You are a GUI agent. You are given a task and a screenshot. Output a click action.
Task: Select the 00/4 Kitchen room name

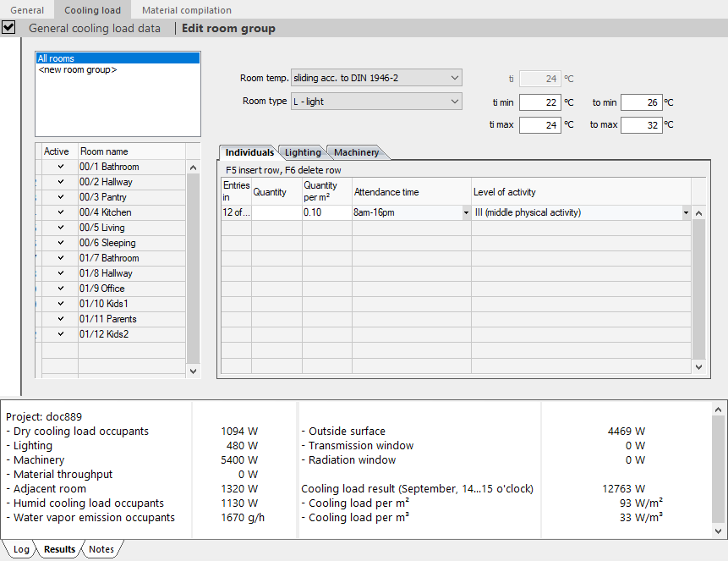pyautogui.click(x=106, y=212)
